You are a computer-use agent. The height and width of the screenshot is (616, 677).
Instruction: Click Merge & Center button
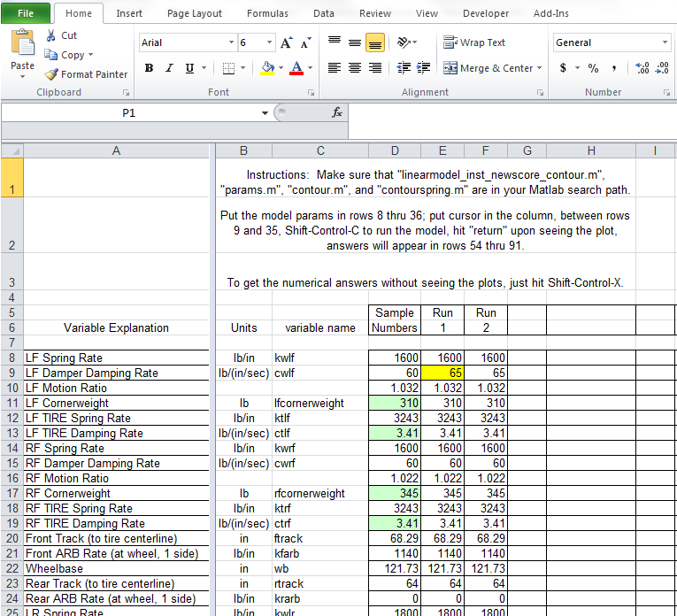point(489,68)
